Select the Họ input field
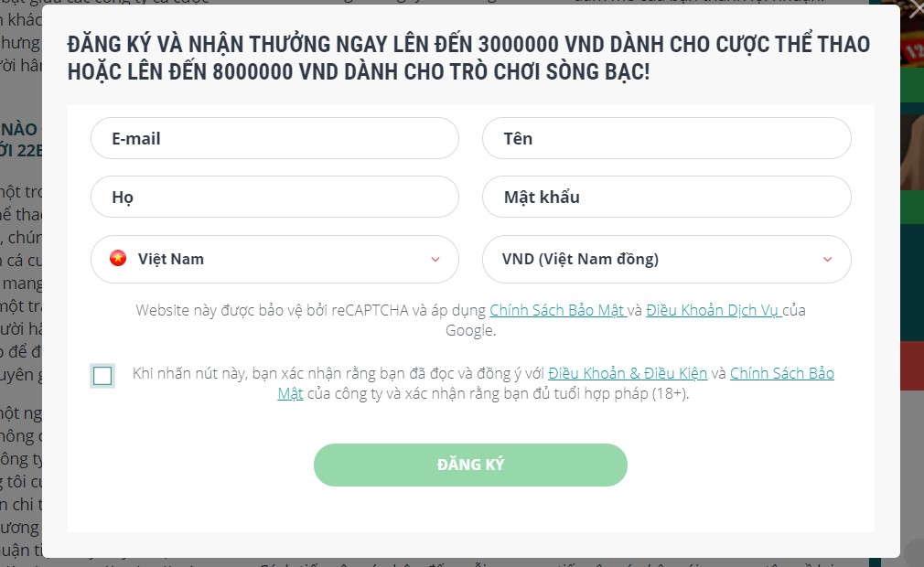 (274, 198)
